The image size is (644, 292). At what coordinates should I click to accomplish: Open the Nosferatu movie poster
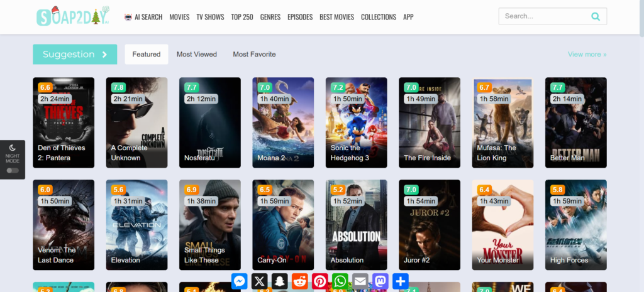pyautogui.click(x=210, y=122)
